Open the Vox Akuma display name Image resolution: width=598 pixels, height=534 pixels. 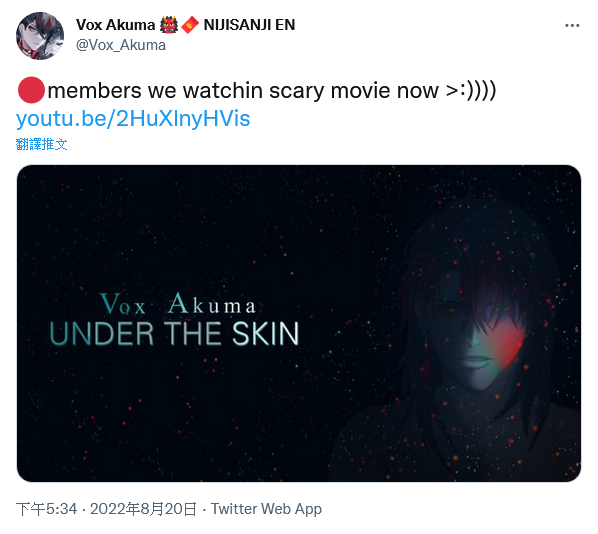[x=115, y=25]
